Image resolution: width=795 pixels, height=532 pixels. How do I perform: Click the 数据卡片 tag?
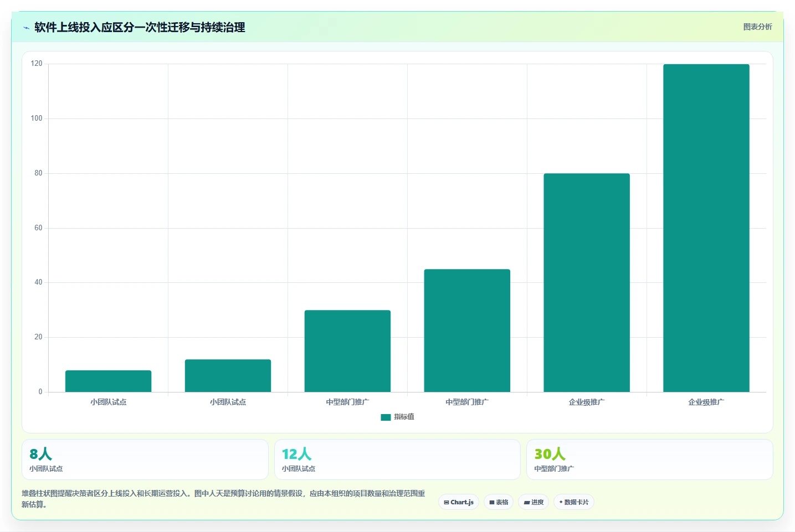tap(574, 502)
